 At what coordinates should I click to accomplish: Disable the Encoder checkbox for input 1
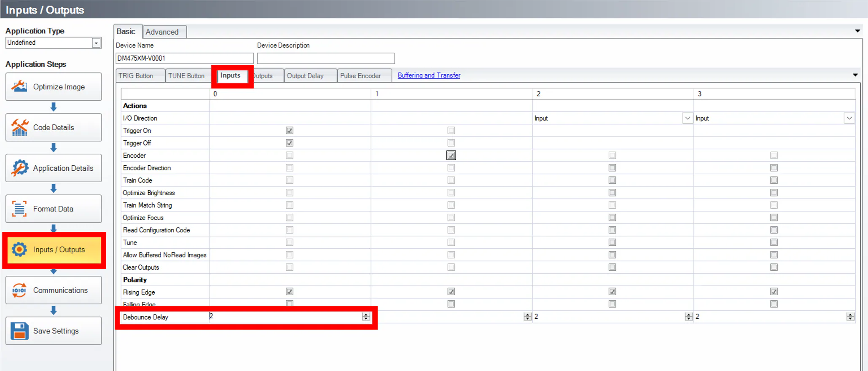tap(451, 156)
